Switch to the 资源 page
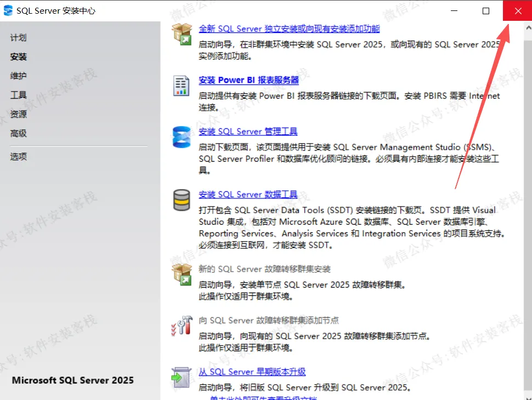The width and height of the screenshot is (532, 400). coord(18,114)
